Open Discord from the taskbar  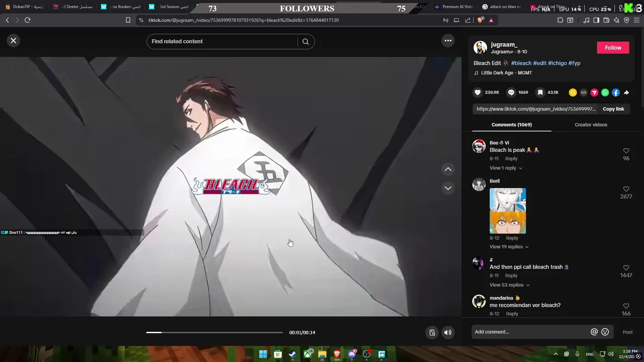tap(352, 354)
